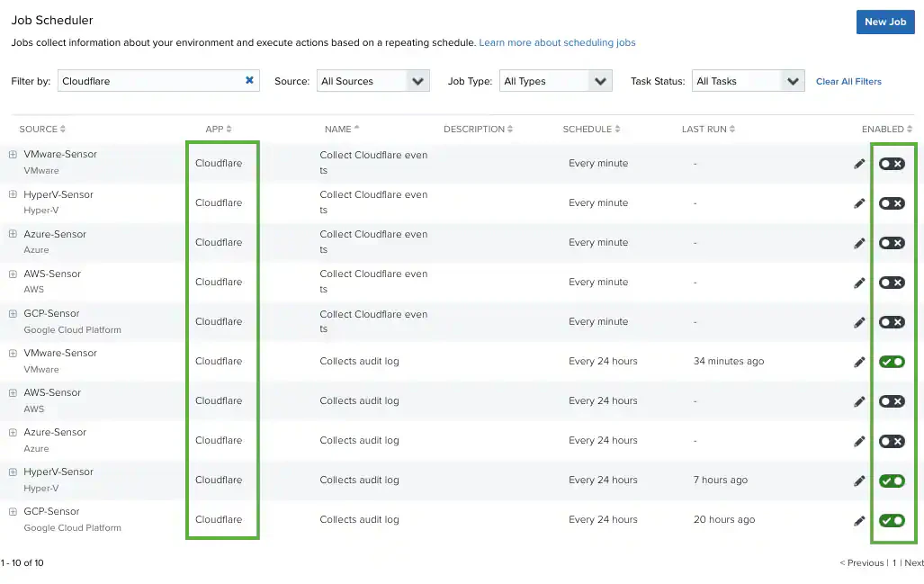
Task: Enable the GCP-Sensor Collect Cloudflare events job
Action: click(x=892, y=322)
